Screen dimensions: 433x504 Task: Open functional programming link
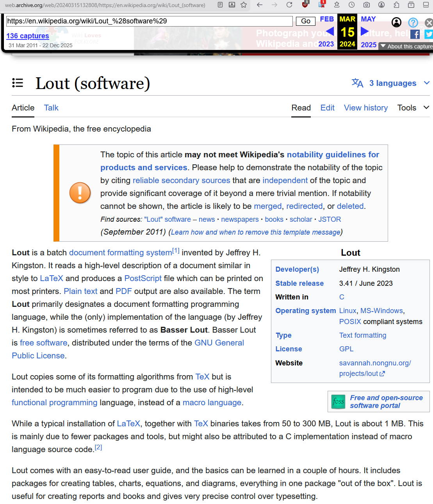tap(55, 402)
